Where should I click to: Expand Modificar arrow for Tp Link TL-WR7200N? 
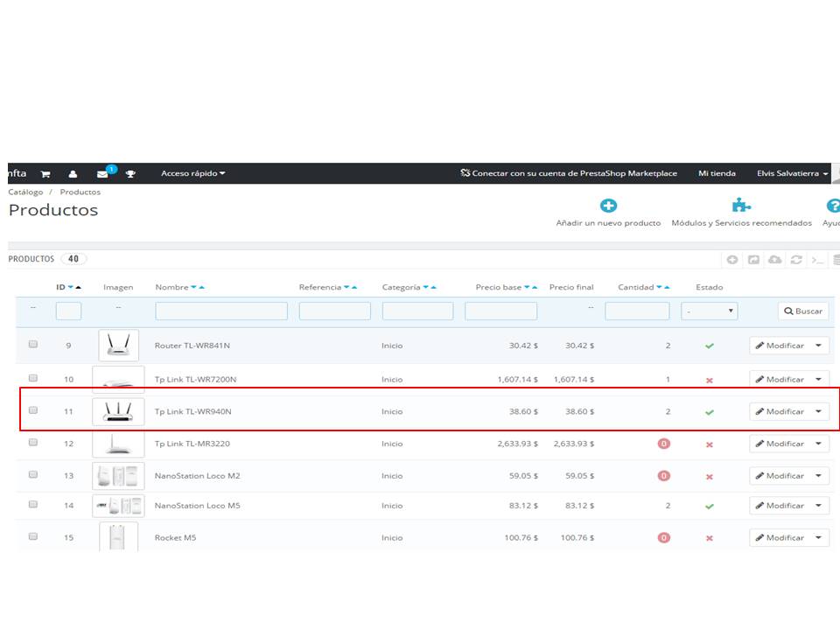(x=819, y=379)
